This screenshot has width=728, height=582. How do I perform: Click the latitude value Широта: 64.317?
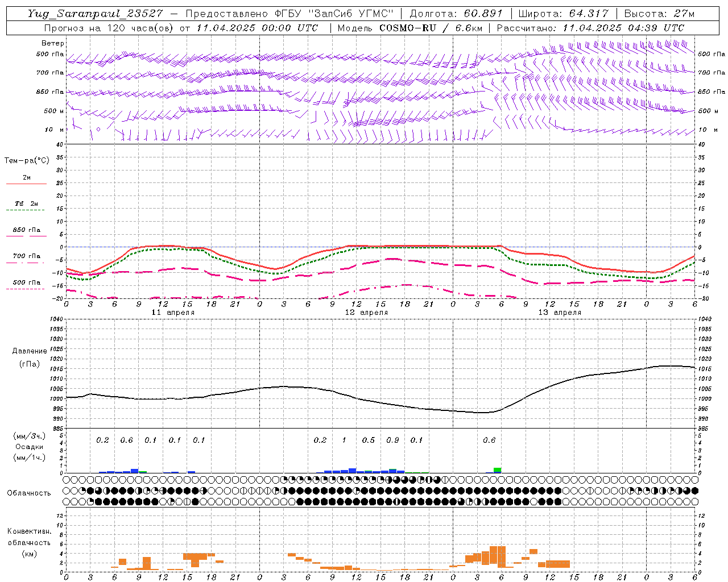(563, 14)
